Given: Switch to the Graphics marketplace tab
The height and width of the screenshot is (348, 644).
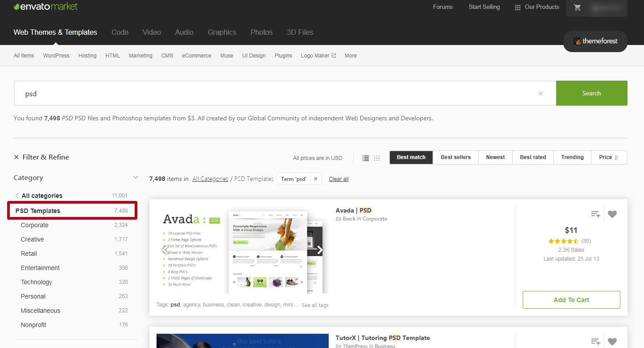Looking at the screenshot, I should pyautogui.click(x=222, y=32).
